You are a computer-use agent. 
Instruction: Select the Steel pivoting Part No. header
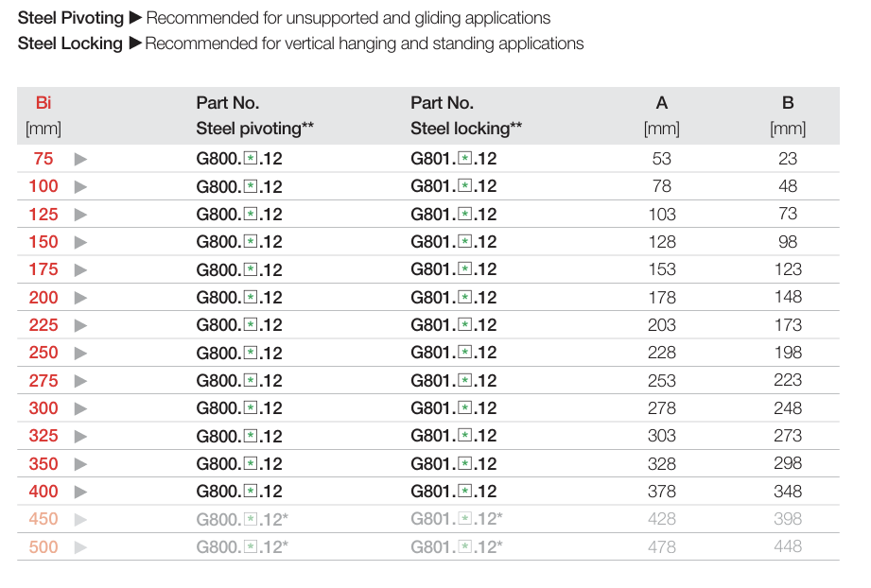254,115
